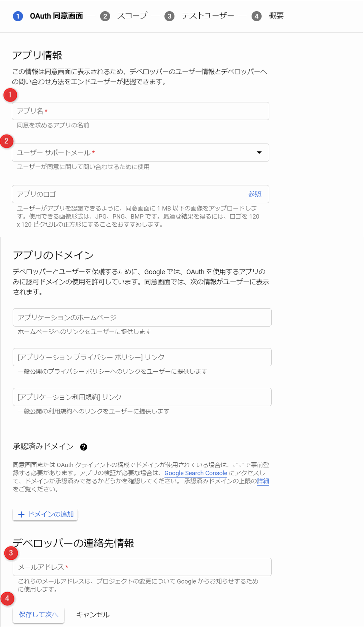Click the 同意を求めるアプリの名前 hint text
This screenshot has height=627, width=364.
coord(53,125)
